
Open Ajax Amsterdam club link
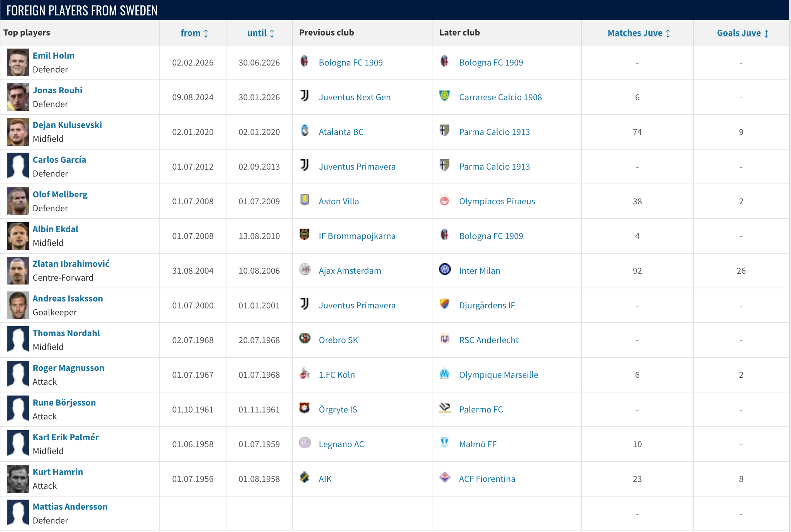tap(350, 271)
